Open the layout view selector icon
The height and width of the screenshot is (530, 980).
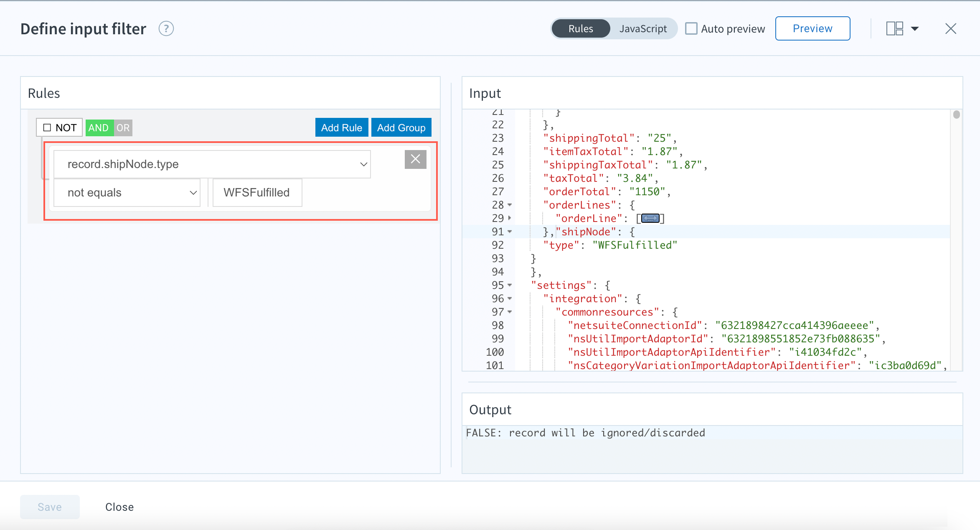pos(895,29)
